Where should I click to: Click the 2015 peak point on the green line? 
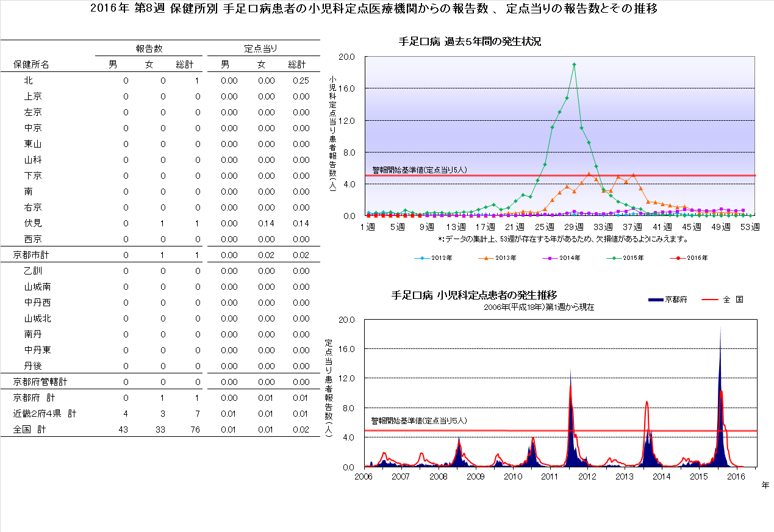pos(574,64)
